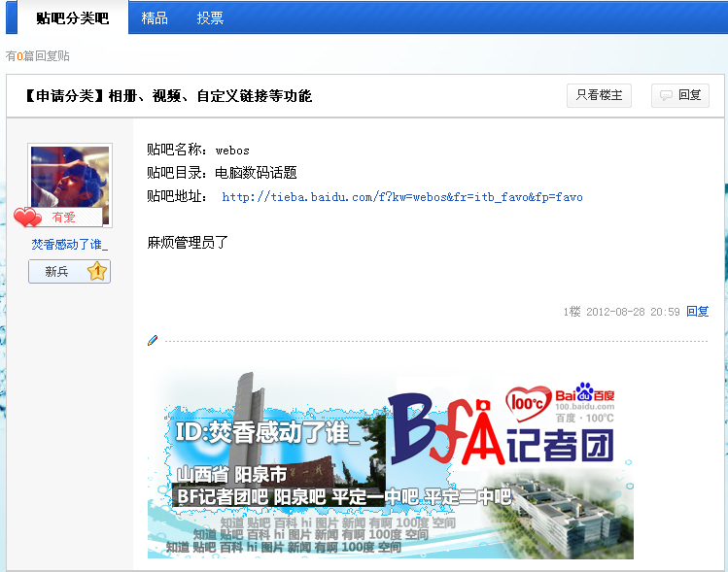Open the 贴吧分类吧 tab
Image resolution: width=728 pixels, height=572 pixels.
coord(73,17)
